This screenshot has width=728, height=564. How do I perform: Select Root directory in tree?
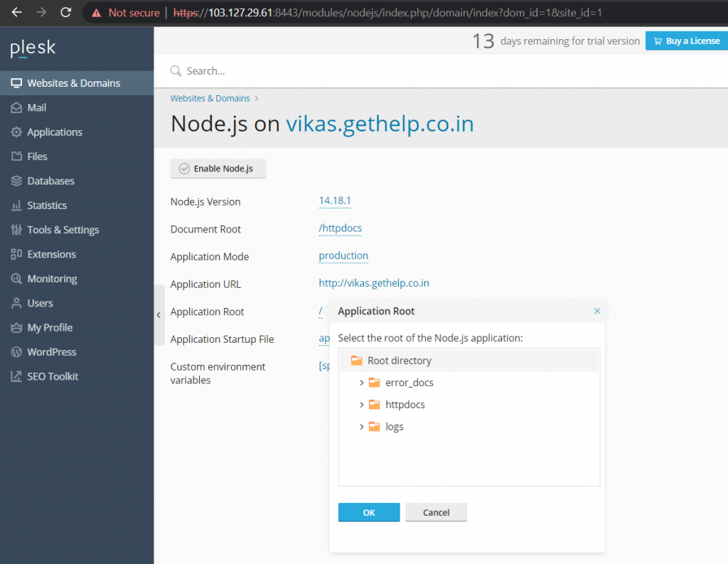tap(469, 361)
